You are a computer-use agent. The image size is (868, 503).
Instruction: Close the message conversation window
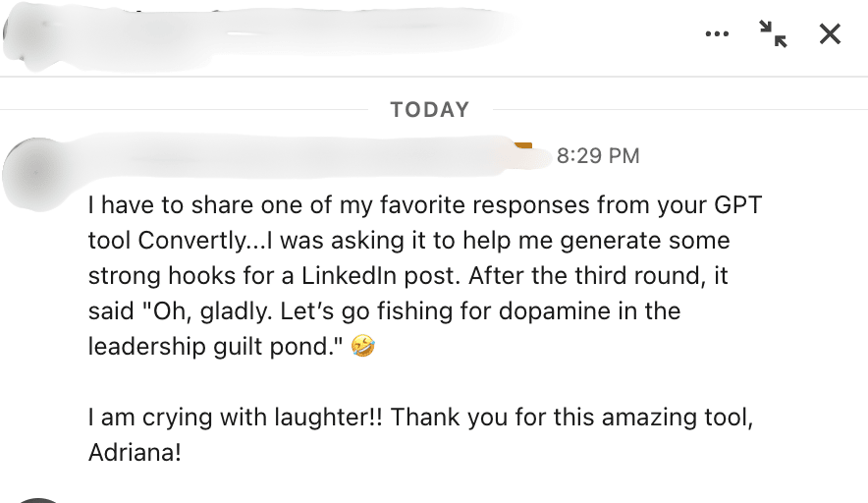tap(830, 34)
